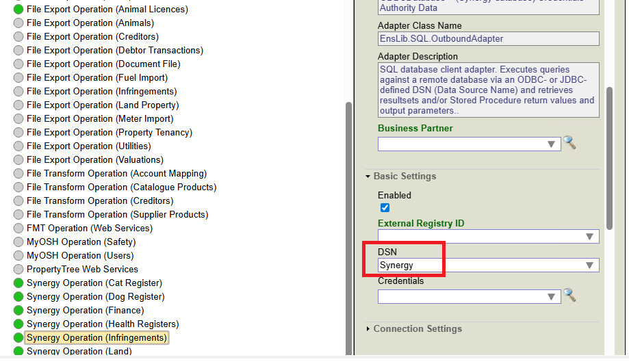The width and height of the screenshot is (629, 364).
Task: Click the Business Partner magnifier search icon
Action: click(x=569, y=143)
